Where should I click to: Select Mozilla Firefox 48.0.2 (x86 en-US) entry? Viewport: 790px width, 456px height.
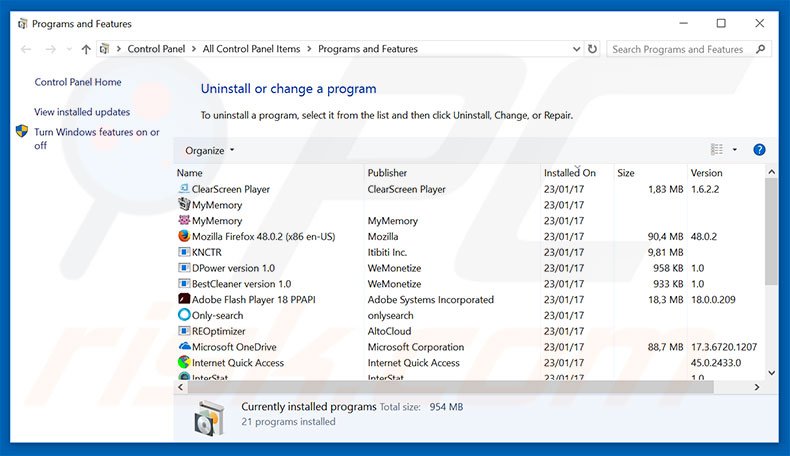pyautogui.click(x=264, y=236)
